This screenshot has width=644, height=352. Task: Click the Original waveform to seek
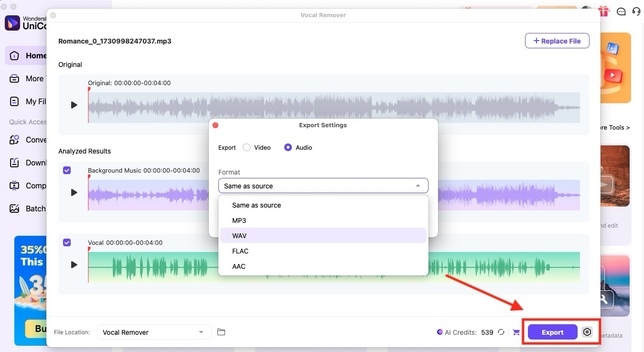pyautogui.click(x=334, y=107)
